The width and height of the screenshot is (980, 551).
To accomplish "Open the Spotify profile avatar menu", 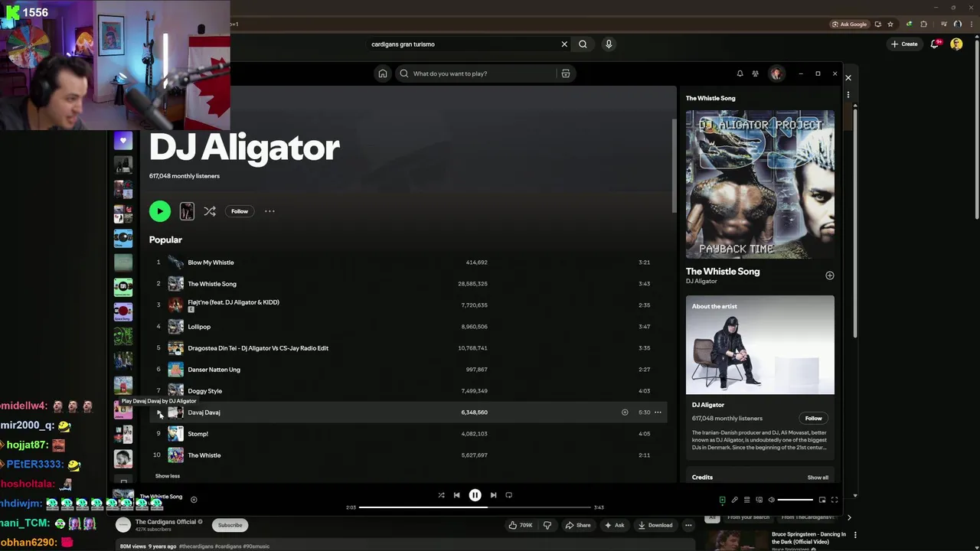I will (x=776, y=73).
